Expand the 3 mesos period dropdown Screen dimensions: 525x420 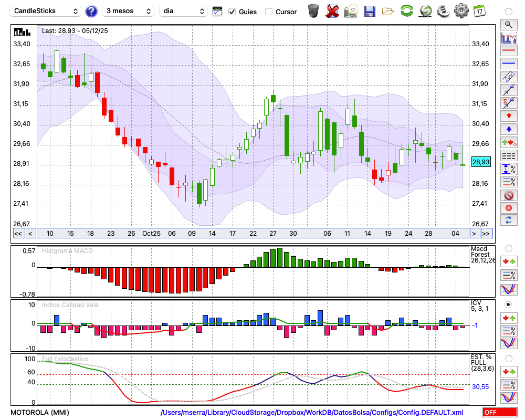(128, 11)
